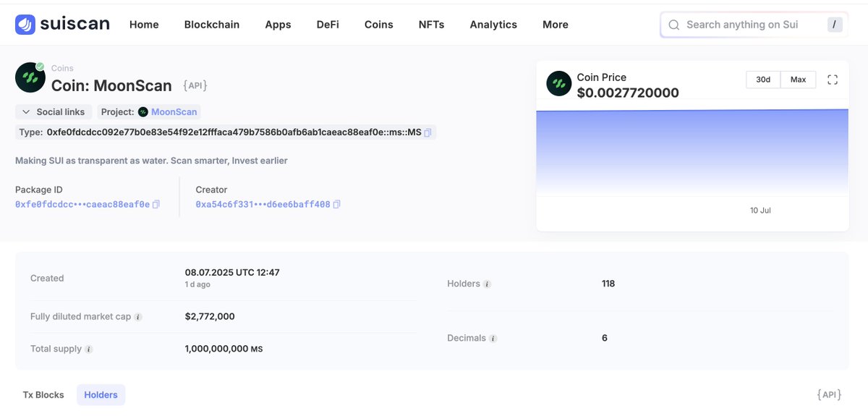Show info for Decimals
868x416 pixels.
[493, 339]
